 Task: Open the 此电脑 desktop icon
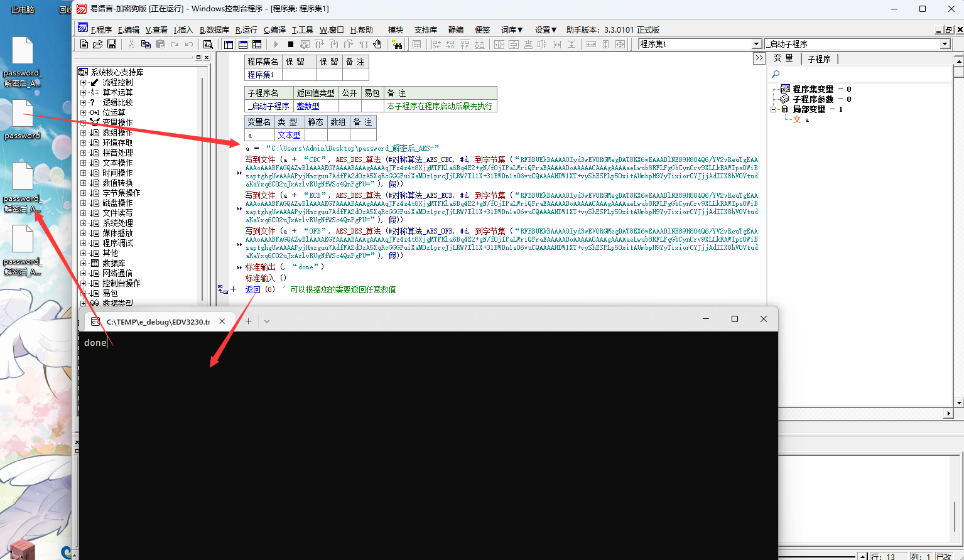point(23,9)
